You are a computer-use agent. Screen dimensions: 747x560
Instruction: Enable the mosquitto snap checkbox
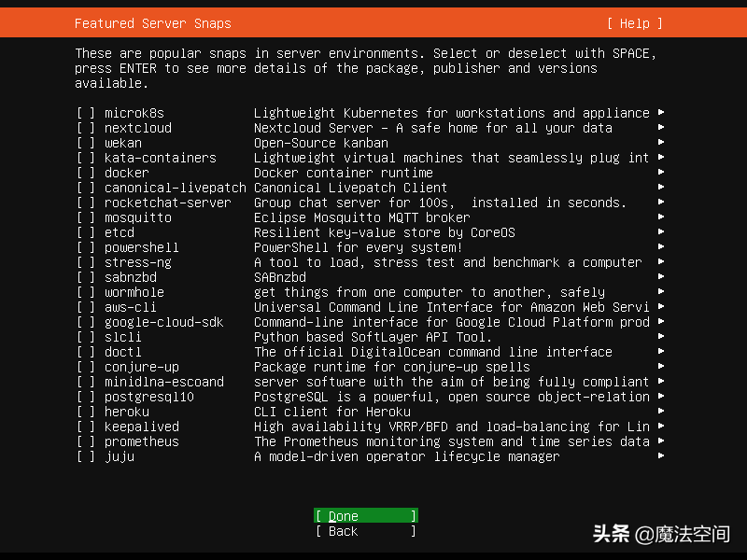coord(86,217)
